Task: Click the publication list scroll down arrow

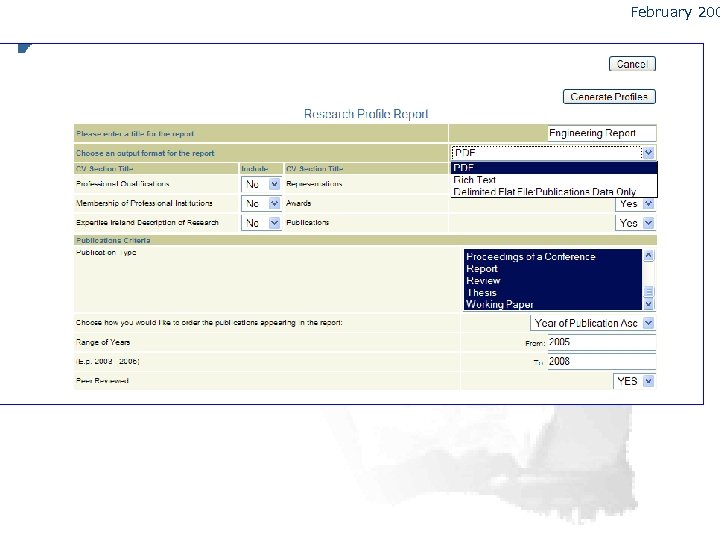Action: click(x=648, y=304)
